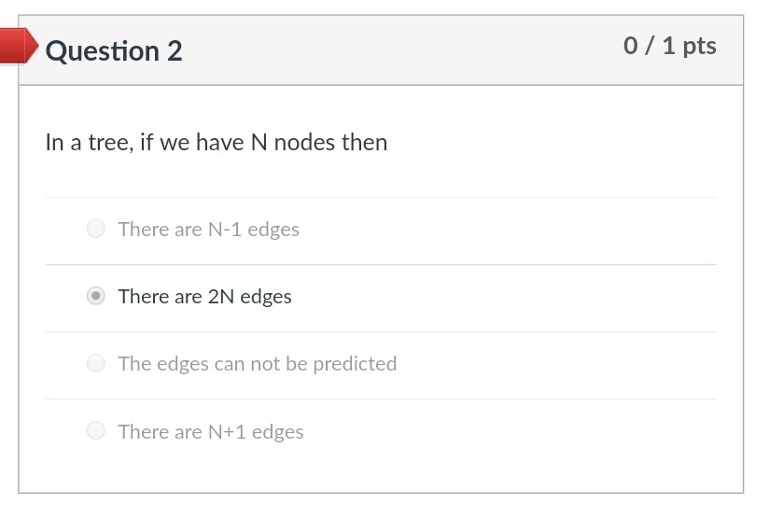Click the "There are N-1 edges" answer text
Image resolution: width=770 pixels, height=532 pixels.
coord(208,230)
